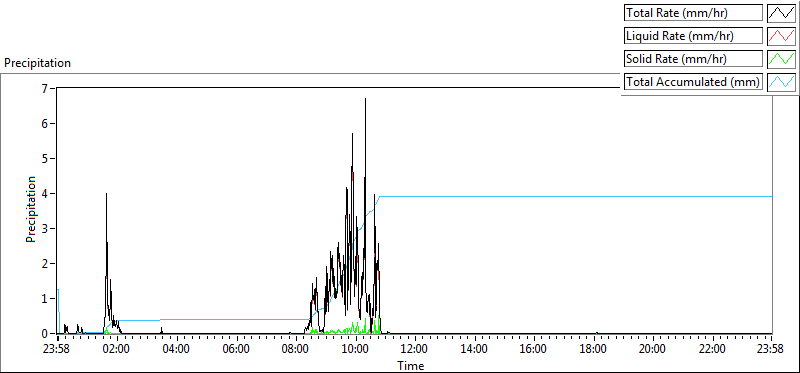Click the tallest black rate peak after 10:00
Image resolution: width=800 pixels, height=373 pixels.
coord(365,99)
